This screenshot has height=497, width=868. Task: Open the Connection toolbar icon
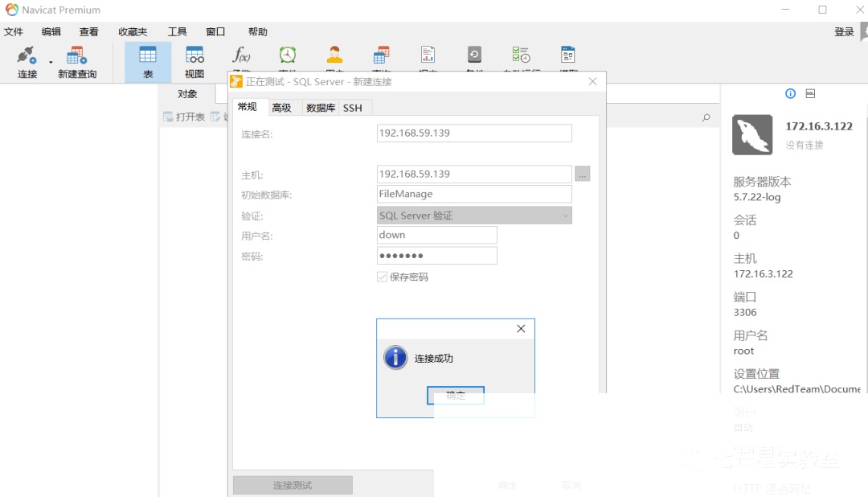click(27, 62)
